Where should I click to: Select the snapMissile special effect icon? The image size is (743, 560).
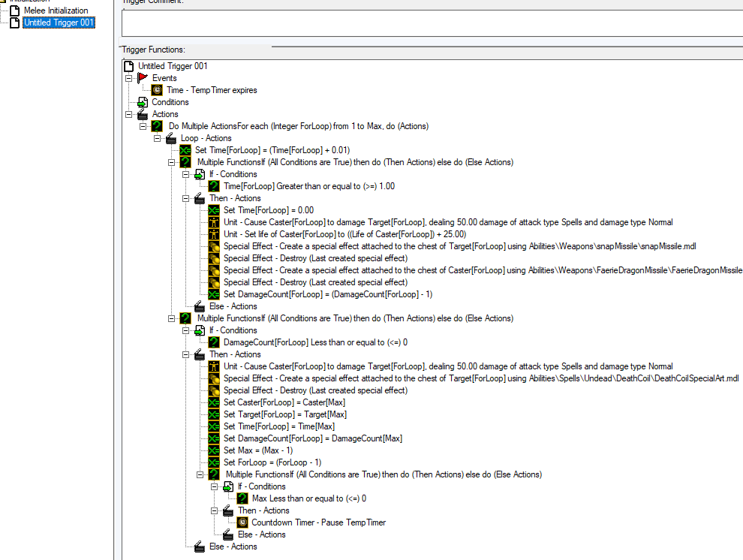[x=214, y=246]
